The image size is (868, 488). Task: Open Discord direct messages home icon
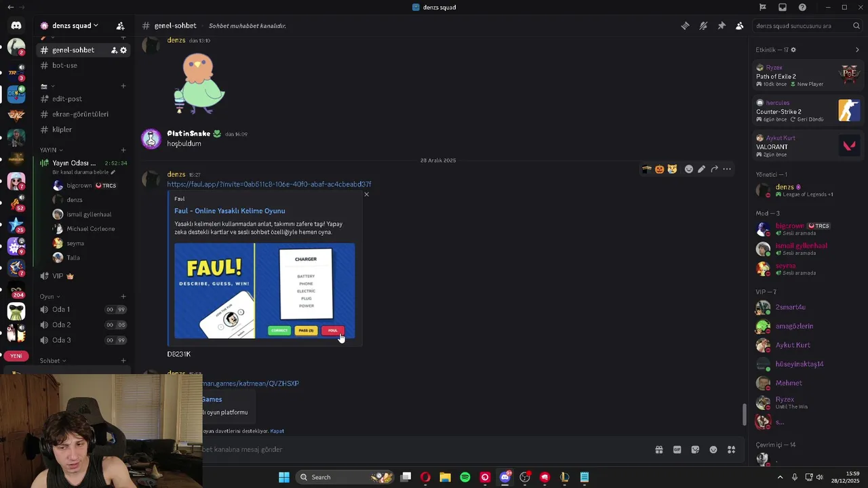16,26
